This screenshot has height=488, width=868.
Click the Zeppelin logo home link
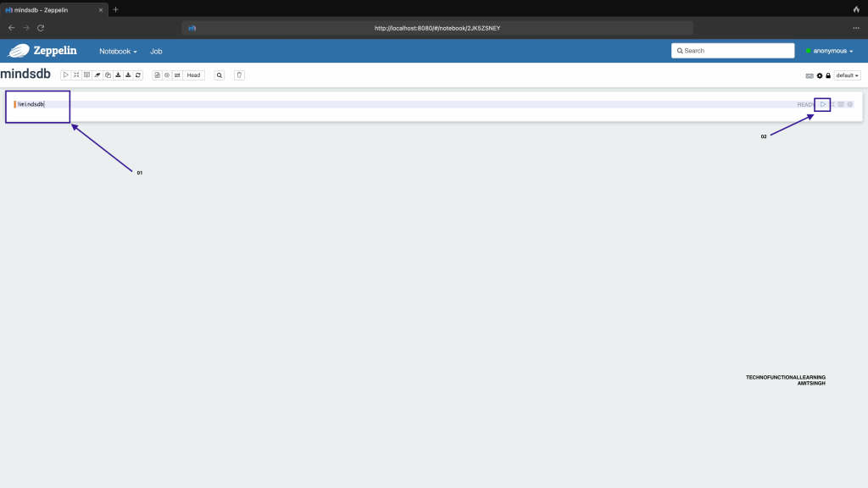coord(44,51)
